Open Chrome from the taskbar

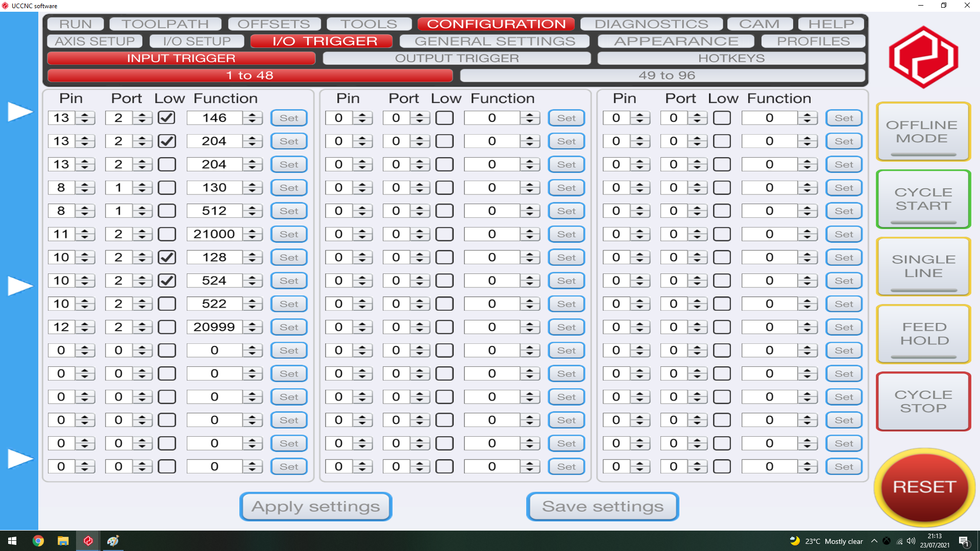pos(38,541)
